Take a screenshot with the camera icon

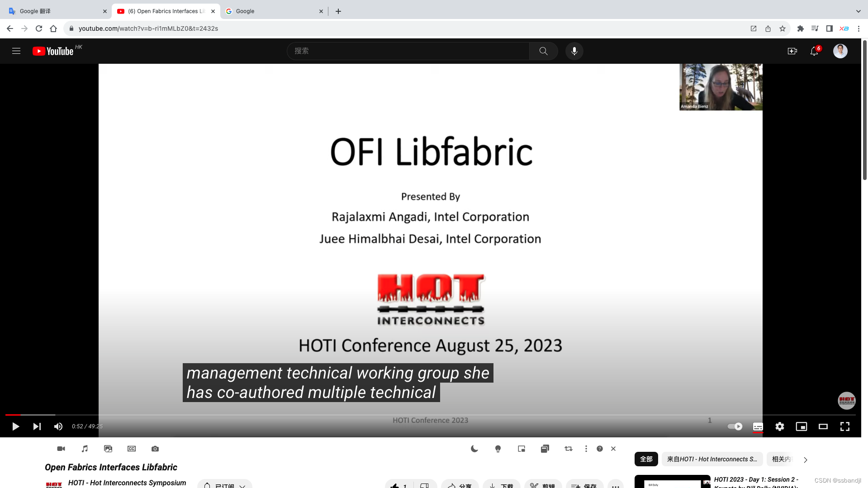[x=155, y=449]
